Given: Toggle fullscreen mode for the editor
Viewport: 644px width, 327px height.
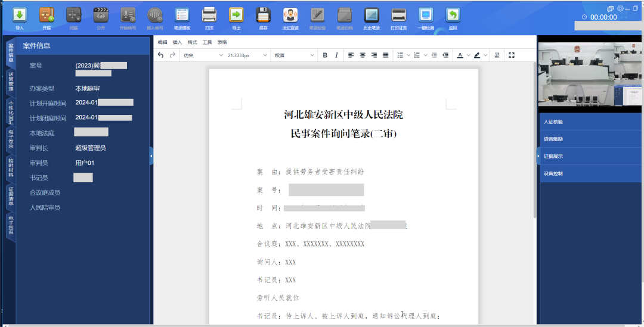Looking at the screenshot, I should pyautogui.click(x=511, y=55).
